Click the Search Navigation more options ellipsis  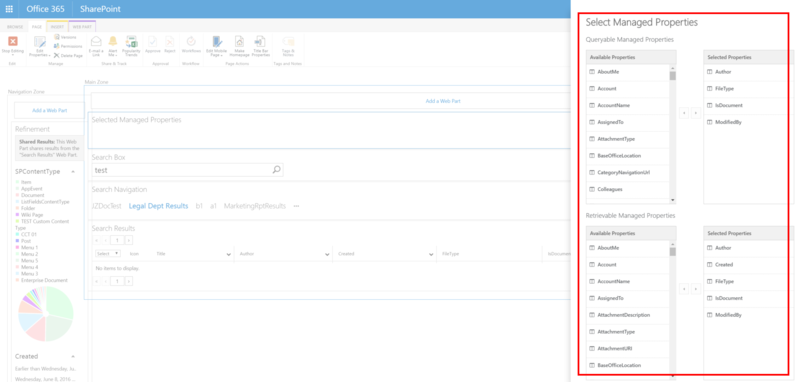point(296,206)
